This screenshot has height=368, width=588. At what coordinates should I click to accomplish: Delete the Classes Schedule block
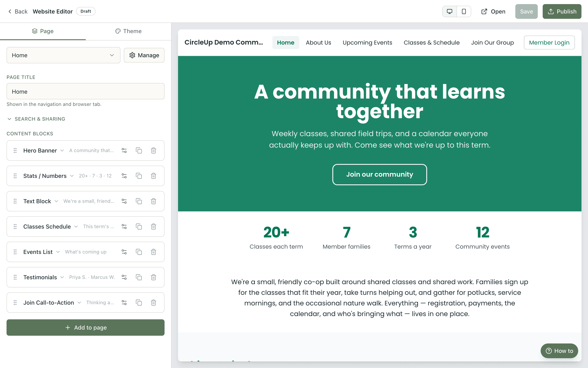[154, 227]
